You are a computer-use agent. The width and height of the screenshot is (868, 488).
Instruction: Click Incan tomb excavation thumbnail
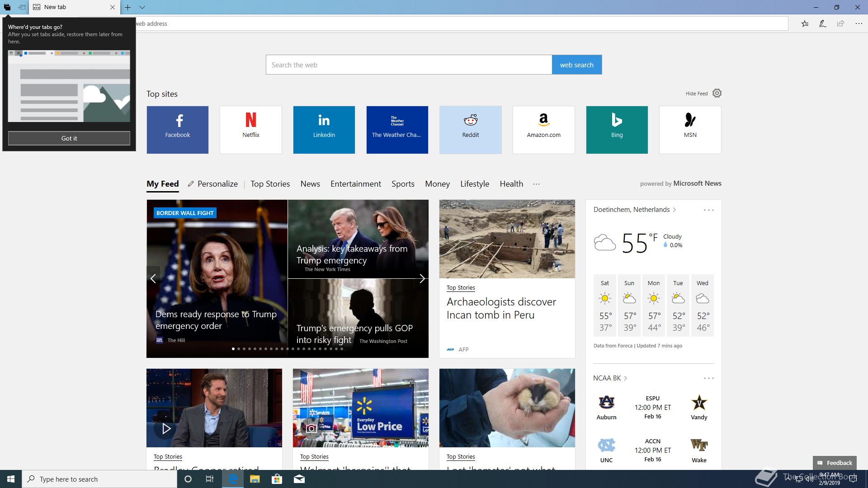(507, 239)
